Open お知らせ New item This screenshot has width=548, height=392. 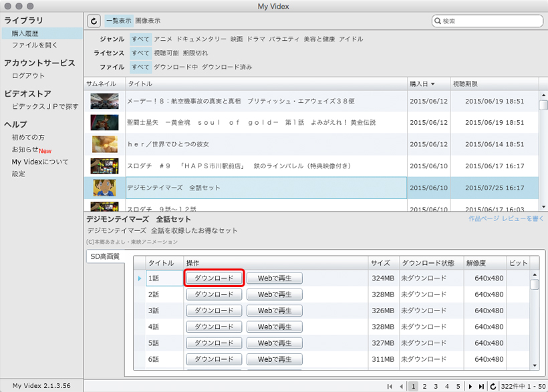pos(31,150)
